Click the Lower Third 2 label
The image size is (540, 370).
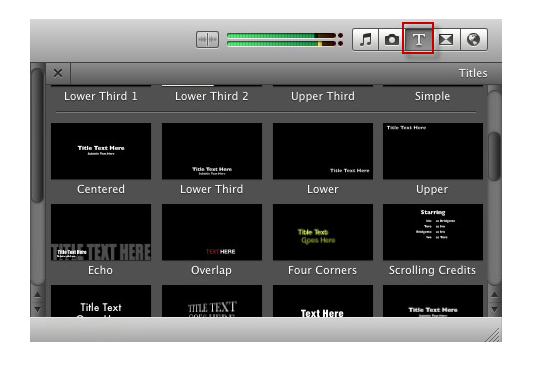point(211,96)
